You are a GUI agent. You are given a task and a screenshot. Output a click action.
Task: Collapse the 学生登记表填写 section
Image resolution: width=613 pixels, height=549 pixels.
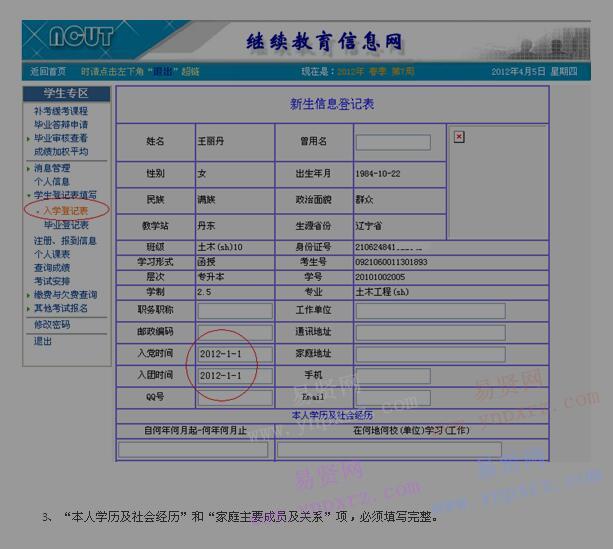click(x=28, y=196)
